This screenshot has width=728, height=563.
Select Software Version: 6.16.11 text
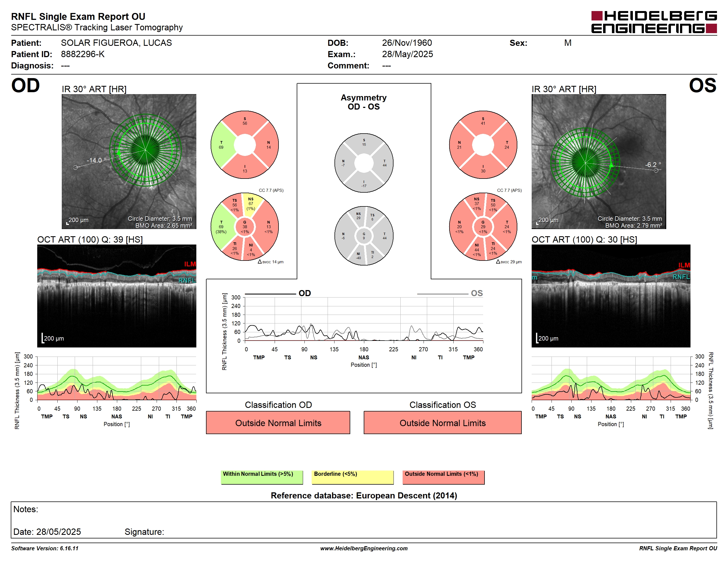point(45,548)
